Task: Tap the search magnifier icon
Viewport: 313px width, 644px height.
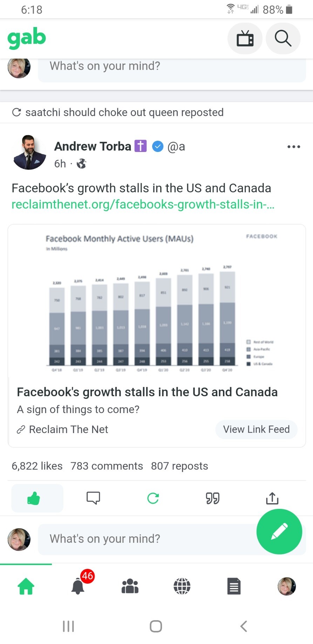Action: (283, 38)
